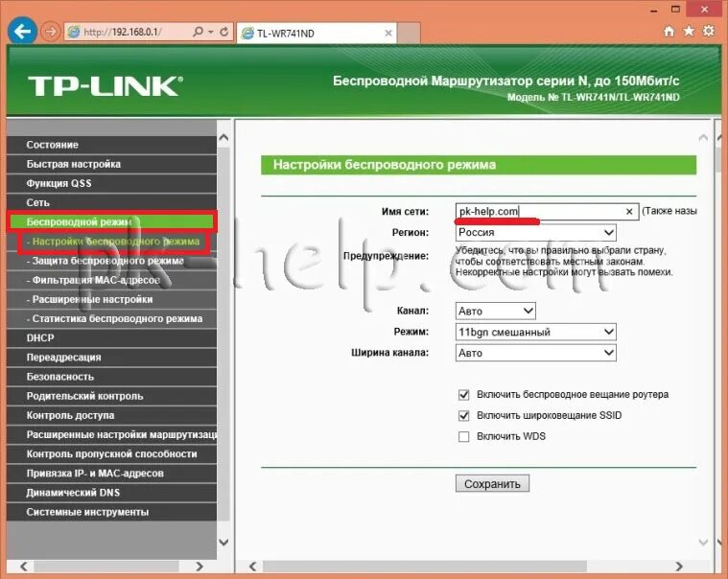The width and height of the screenshot is (728, 579).
Task: Toggle Включить беспроводное вещание роутера checkbox
Action: 463,395
